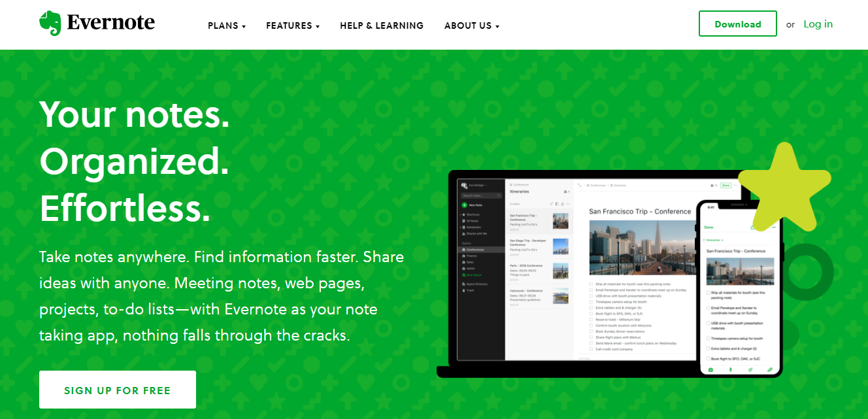This screenshot has height=419, width=868.
Task: Click the Vancouver Conference note thumbnail
Action: (x=561, y=296)
